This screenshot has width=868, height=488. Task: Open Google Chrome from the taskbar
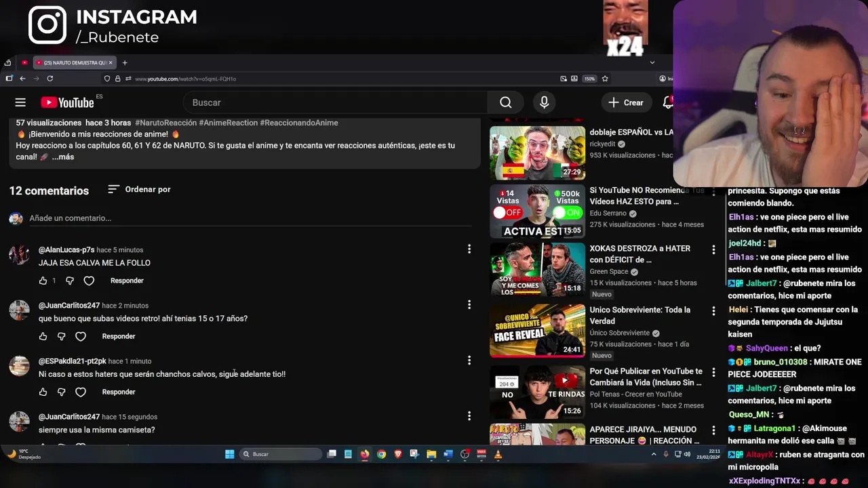(381, 454)
